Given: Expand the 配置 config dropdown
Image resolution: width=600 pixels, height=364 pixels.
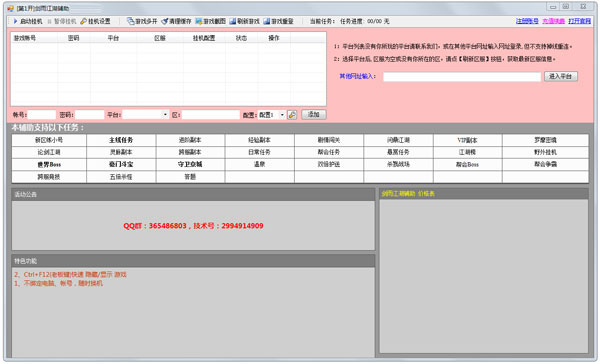Looking at the screenshot, I should (x=282, y=114).
